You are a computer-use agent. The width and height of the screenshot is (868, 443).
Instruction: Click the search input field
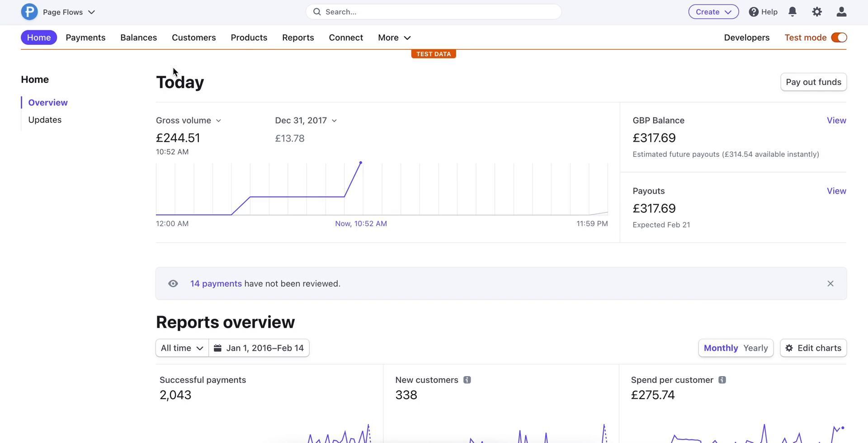pyautogui.click(x=433, y=12)
